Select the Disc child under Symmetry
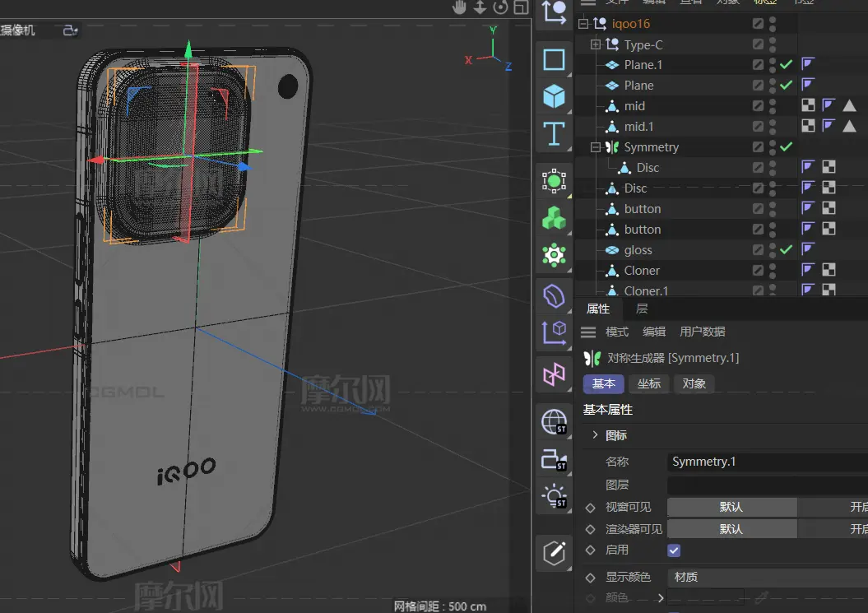Screen dimensions: 868x613 click(648, 168)
